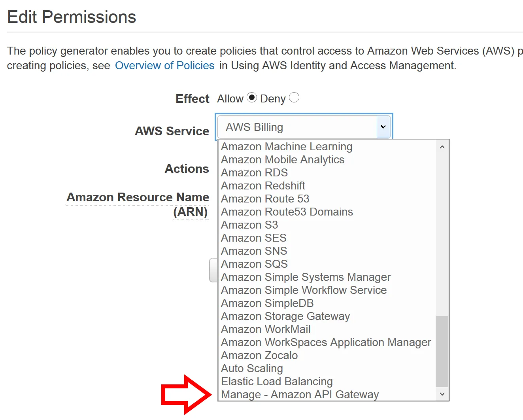The width and height of the screenshot is (523, 420).
Task: Select the Deny radio button
Action: (294, 97)
